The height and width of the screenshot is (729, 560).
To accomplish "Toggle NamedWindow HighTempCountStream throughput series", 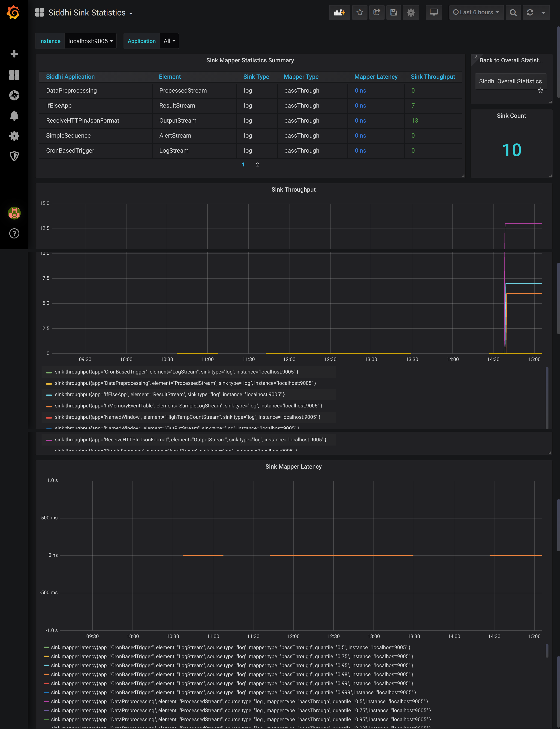I will pyautogui.click(x=187, y=417).
